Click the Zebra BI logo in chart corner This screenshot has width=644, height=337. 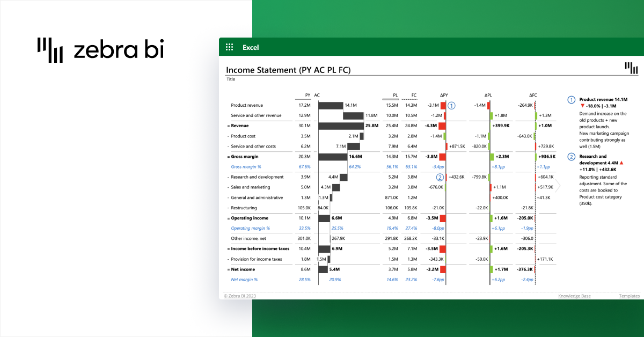pos(631,68)
